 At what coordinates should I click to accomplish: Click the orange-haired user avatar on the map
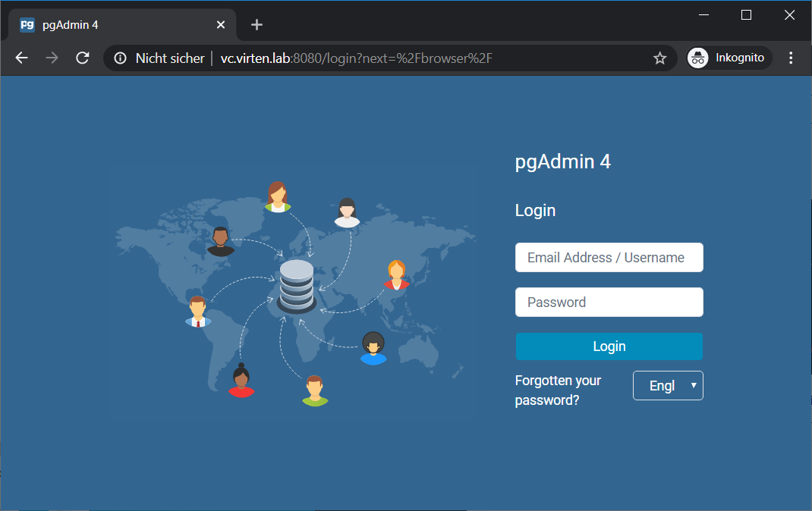pyautogui.click(x=397, y=275)
